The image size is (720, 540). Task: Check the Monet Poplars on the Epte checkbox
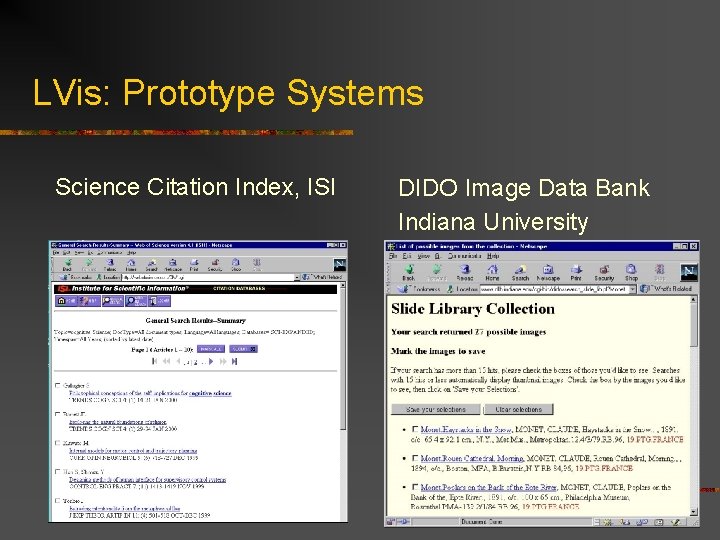[415, 487]
